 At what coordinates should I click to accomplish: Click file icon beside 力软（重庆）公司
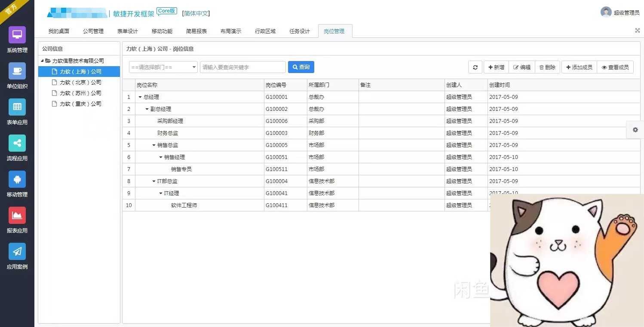pyautogui.click(x=54, y=104)
